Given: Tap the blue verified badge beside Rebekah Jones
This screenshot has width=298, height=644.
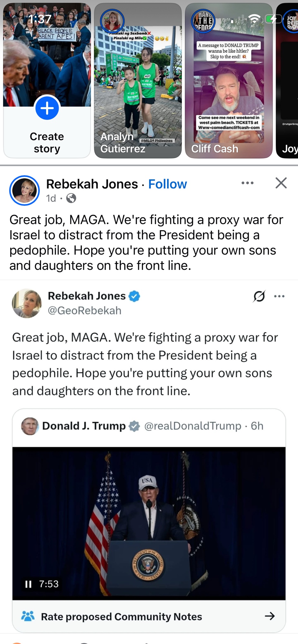Looking at the screenshot, I should point(134,296).
